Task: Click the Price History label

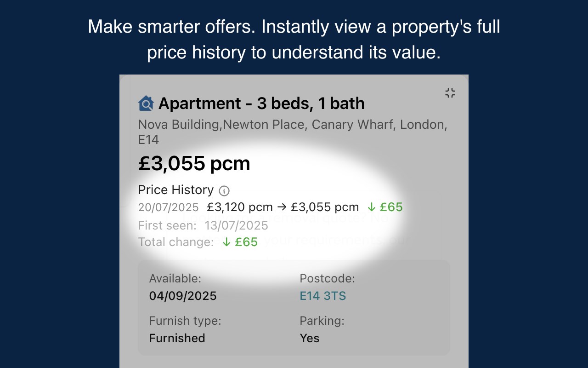Action: pos(176,190)
